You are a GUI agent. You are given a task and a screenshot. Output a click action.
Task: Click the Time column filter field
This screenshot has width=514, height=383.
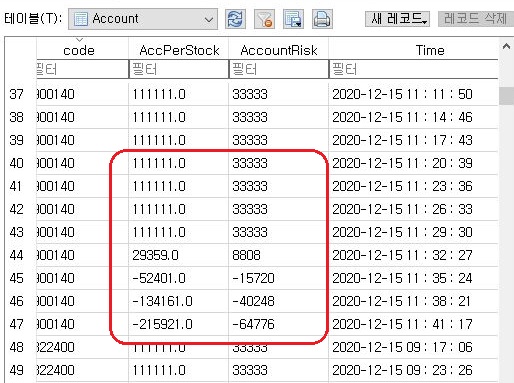click(413, 69)
